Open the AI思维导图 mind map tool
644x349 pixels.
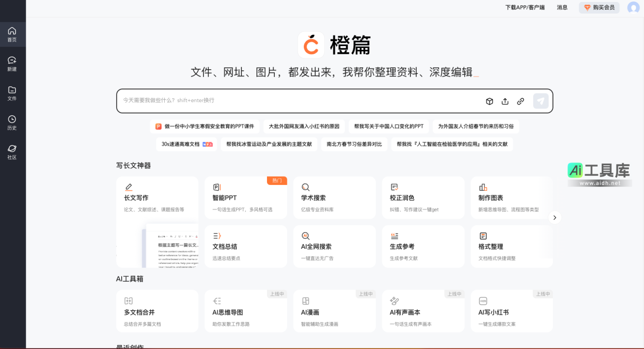[246, 311]
